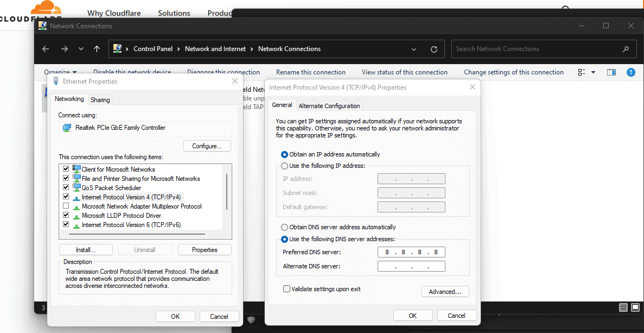Check Validate settings upon exit
The image size is (644, 333).
pyautogui.click(x=286, y=288)
